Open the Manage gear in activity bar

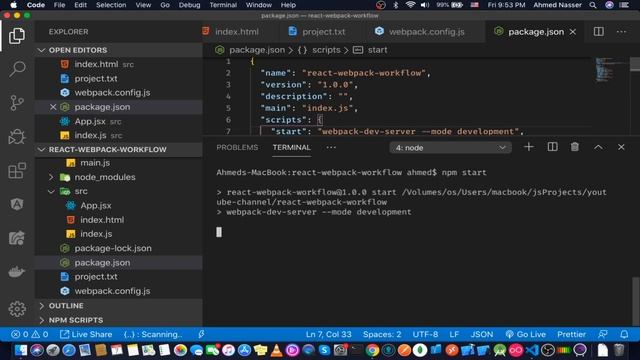(x=17, y=309)
